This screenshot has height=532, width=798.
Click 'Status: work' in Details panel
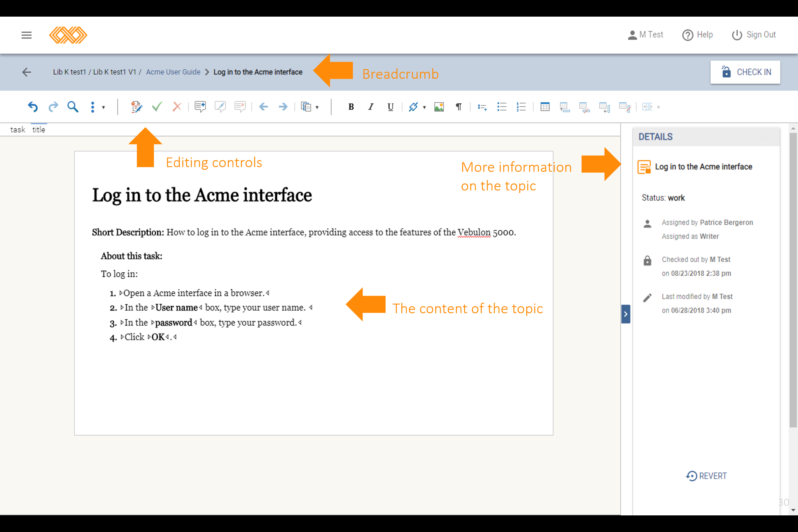pos(663,198)
